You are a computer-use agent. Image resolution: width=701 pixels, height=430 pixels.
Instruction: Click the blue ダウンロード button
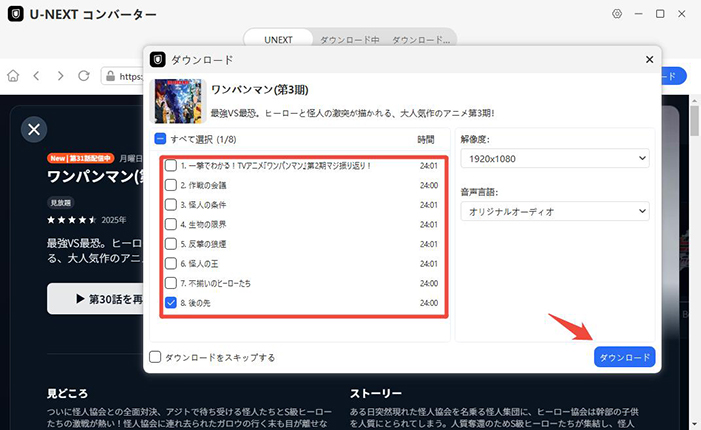click(625, 357)
